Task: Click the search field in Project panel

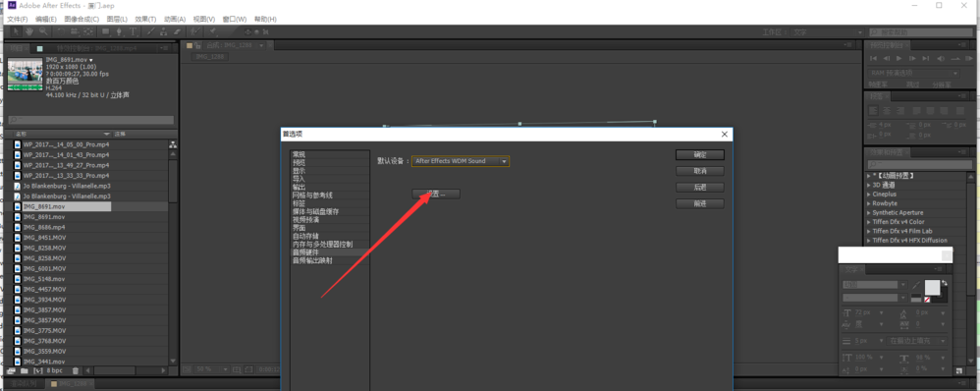Action: [x=91, y=120]
